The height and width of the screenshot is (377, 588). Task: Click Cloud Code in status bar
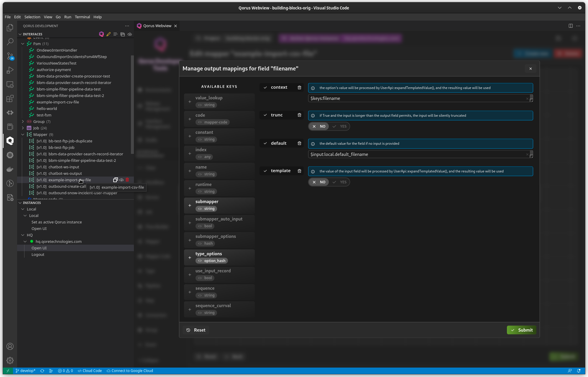[90, 371]
